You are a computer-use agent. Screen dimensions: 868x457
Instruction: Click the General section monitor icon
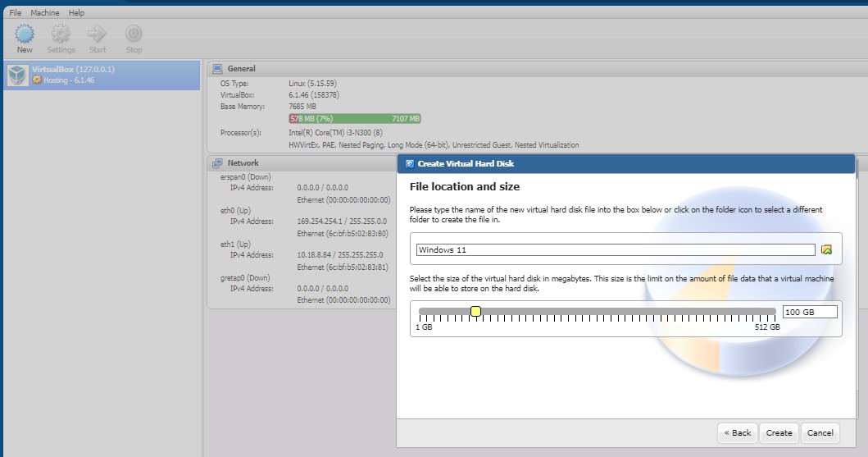(217, 69)
